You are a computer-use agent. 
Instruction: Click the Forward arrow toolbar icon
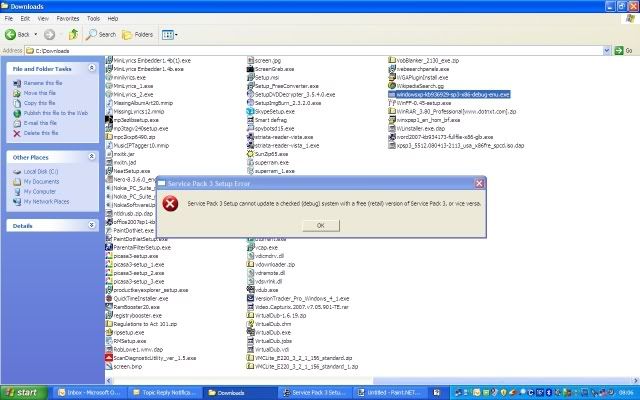[49, 35]
